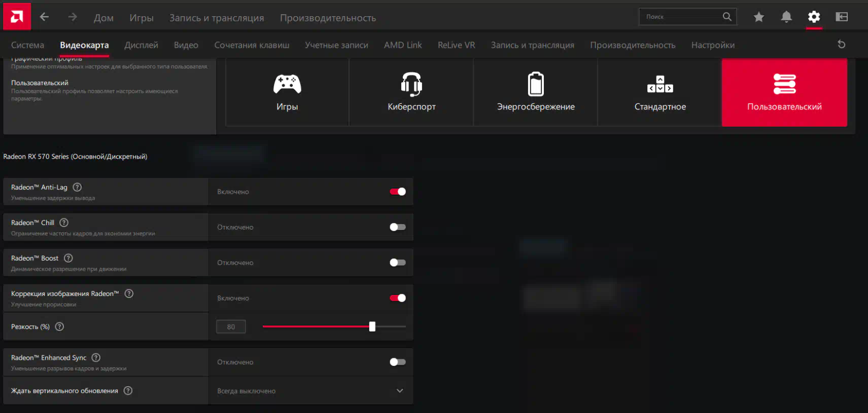Select the Пользовательский profile tile
The height and width of the screenshot is (413, 868).
point(784,92)
